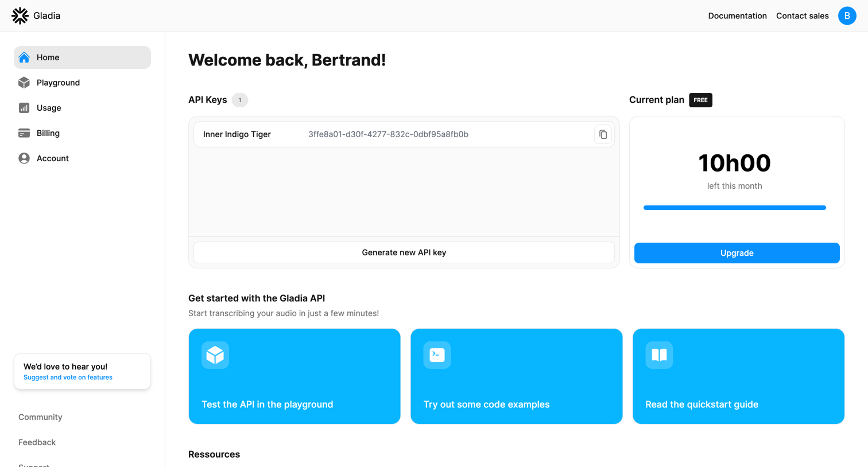The width and height of the screenshot is (868, 467).
Task: Click the FREE plan badge
Action: tap(700, 100)
